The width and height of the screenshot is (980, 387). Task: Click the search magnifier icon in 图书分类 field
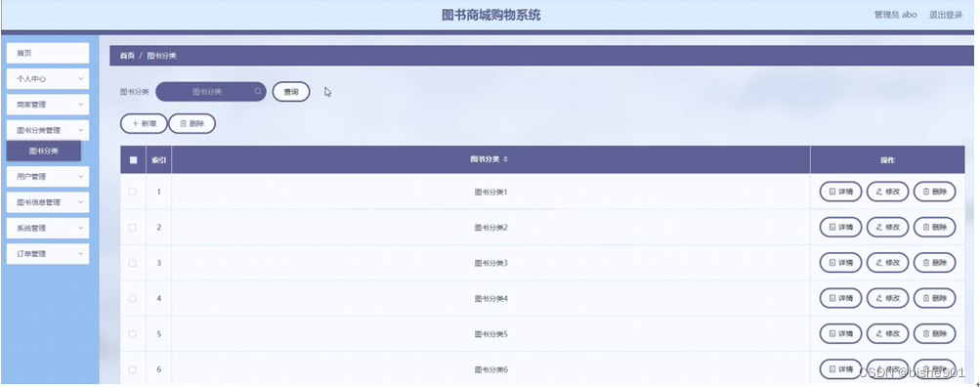258,91
